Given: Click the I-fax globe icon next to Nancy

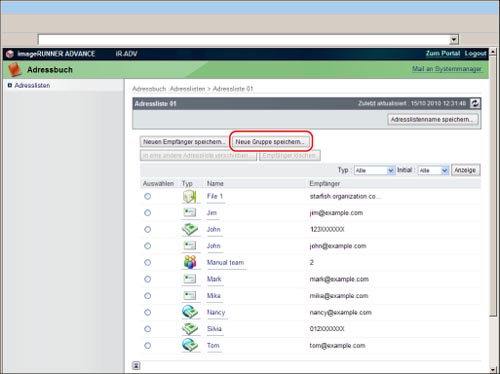Looking at the screenshot, I should (190, 312).
